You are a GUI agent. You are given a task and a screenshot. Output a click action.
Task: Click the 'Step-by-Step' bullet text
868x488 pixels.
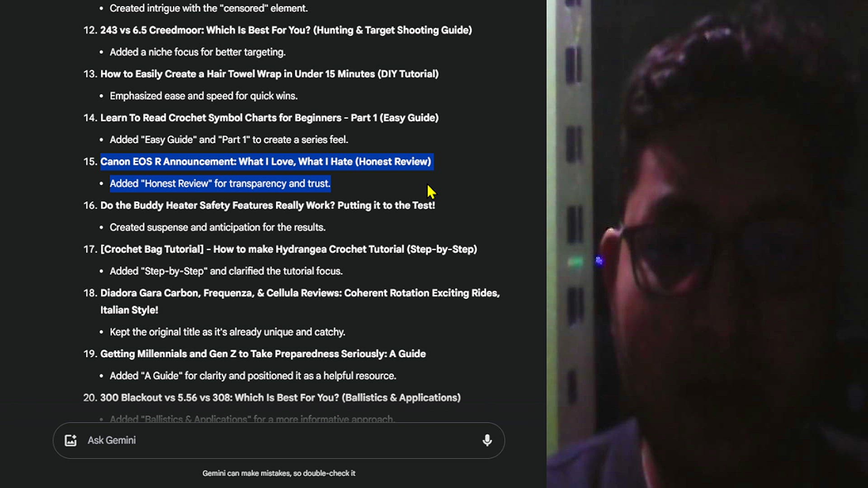226,271
